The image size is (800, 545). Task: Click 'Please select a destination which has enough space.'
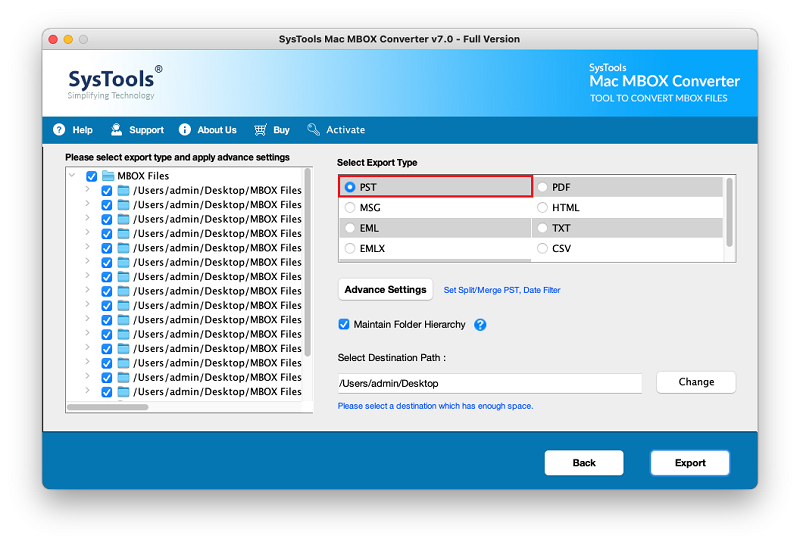coord(435,406)
